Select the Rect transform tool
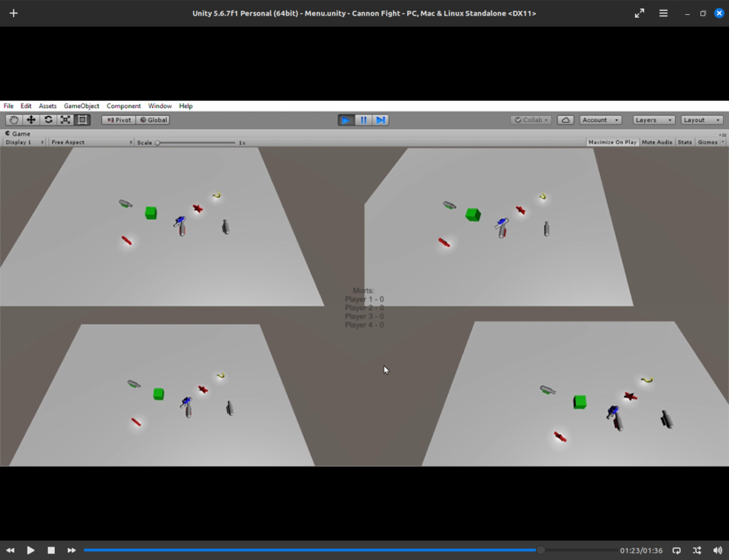729x560 pixels. [83, 120]
